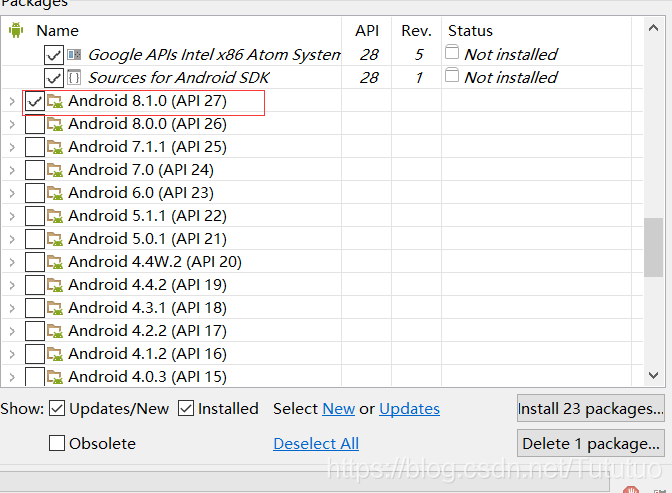Check the Android 4.4.2 (API 19) checkbox
This screenshot has width=672, height=493.
click(35, 285)
